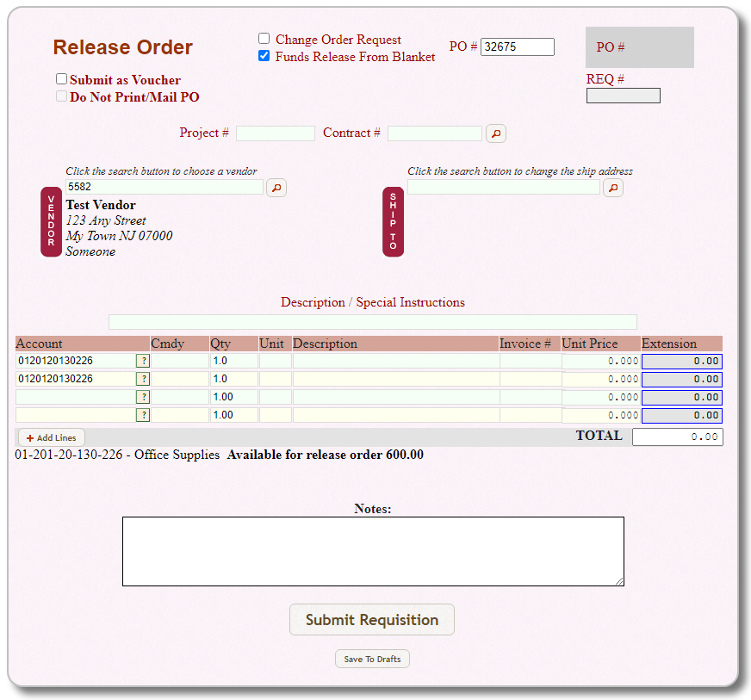Open the Contract # search lookup
Image resolution: width=751 pixels, height=700 pixels.
point(494,133)
